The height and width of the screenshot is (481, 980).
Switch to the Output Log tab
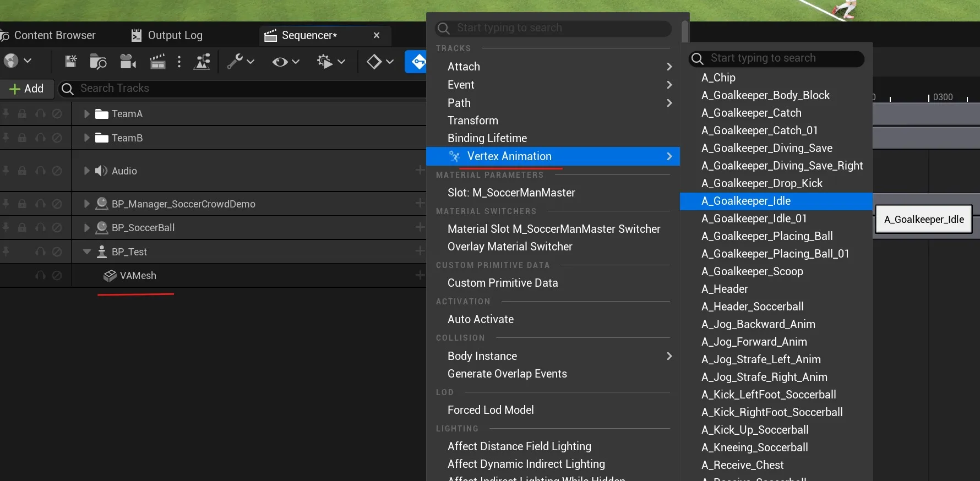click(x=167, y=35)
